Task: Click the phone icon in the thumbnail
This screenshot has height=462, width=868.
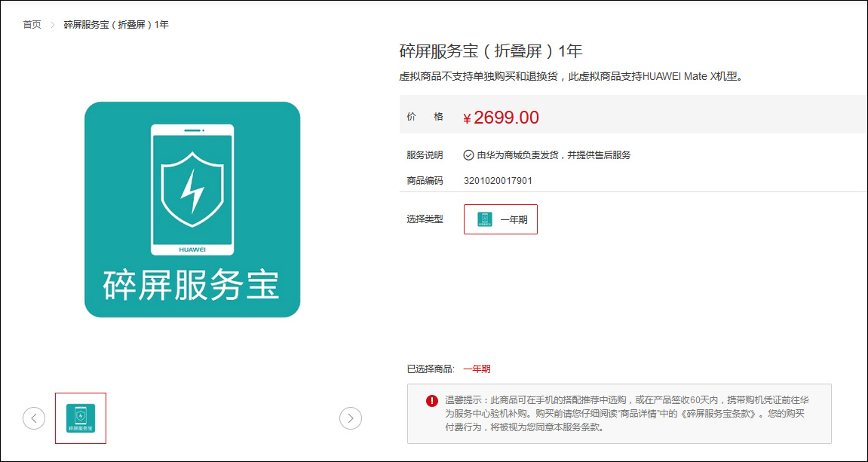Action: pos(79,415)
